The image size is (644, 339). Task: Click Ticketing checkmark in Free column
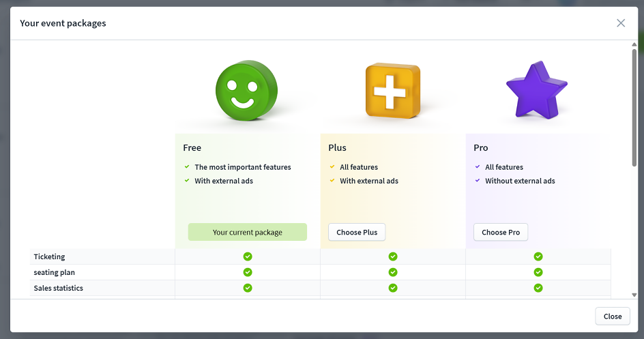[x=248, y=256]
